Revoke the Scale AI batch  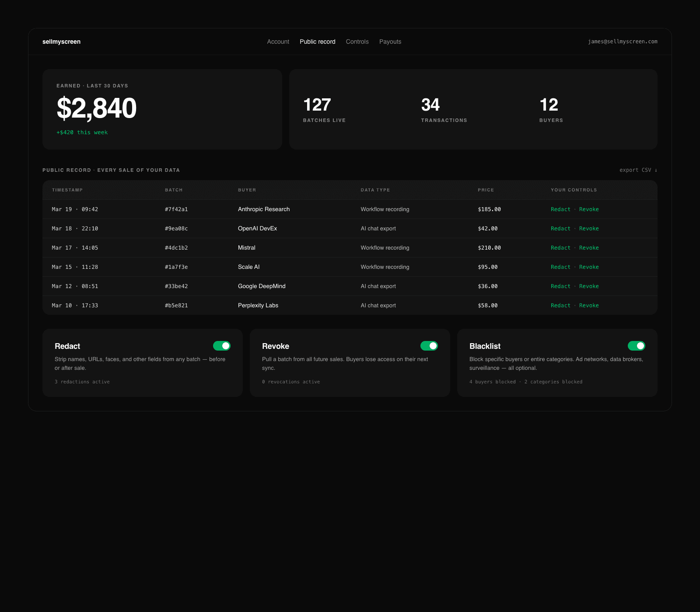(x=589, y=267)
